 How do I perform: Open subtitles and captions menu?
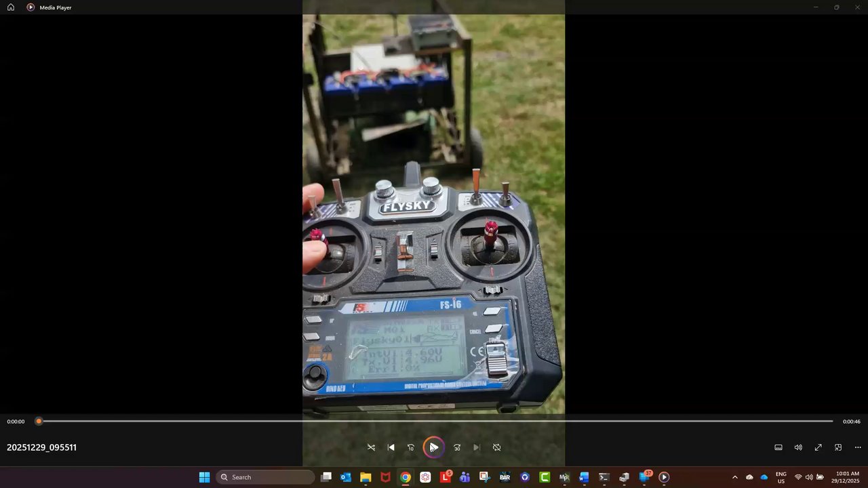pyautogui.click(x=778, y=447)
